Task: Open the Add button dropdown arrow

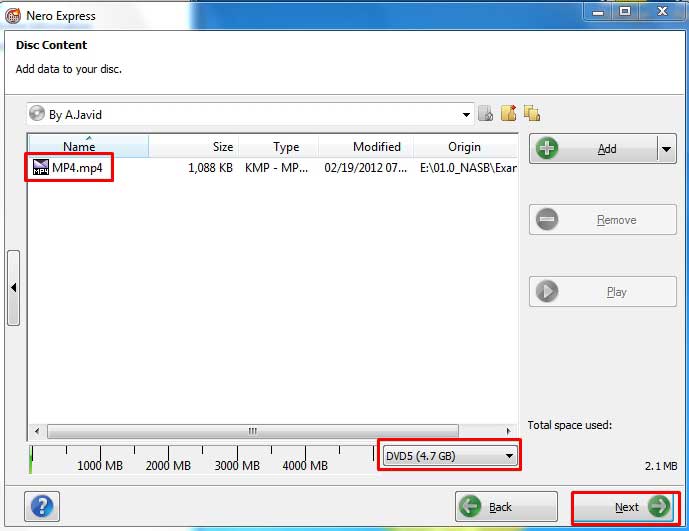Action: click(x=667, y=149)
